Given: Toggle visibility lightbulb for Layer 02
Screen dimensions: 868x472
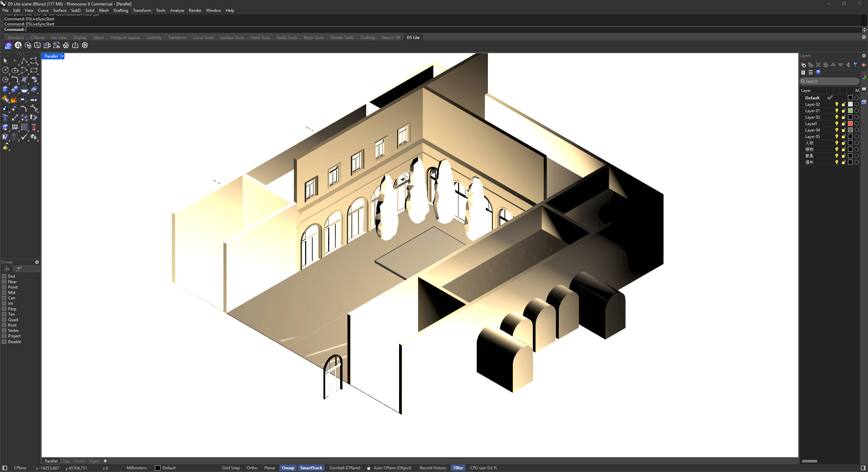Looking at the screenshot, I should (x=837, y=104).
